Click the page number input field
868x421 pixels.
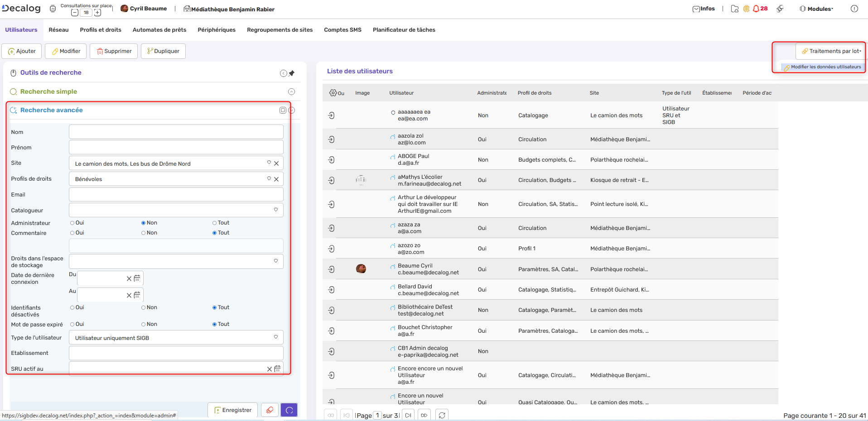click(x=377, y=415)
